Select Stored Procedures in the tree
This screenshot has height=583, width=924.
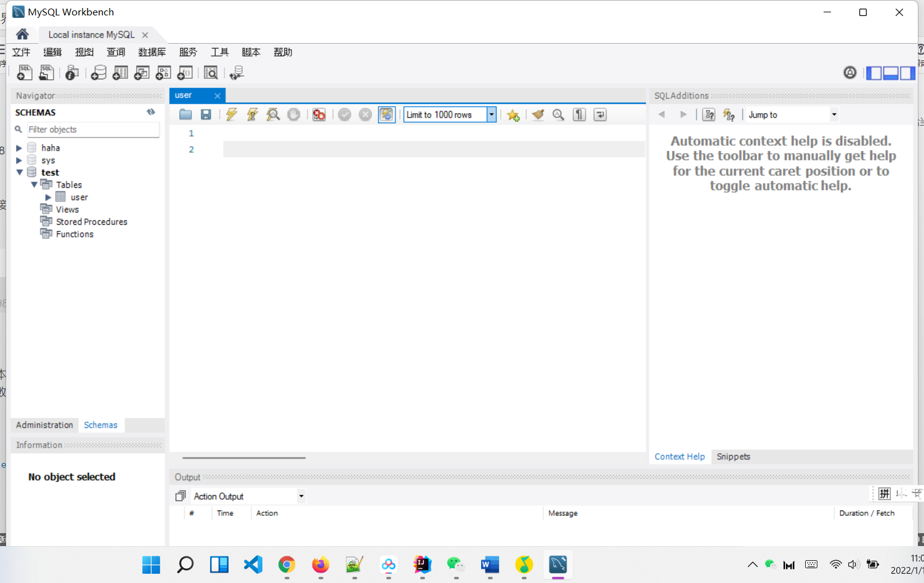pos(92,222)
